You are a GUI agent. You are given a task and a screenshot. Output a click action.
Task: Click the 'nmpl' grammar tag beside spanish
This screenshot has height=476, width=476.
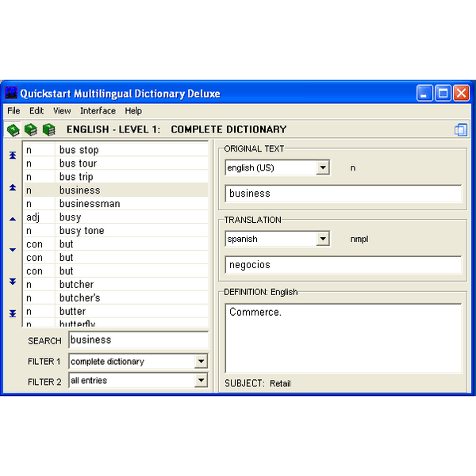point(359,240)
